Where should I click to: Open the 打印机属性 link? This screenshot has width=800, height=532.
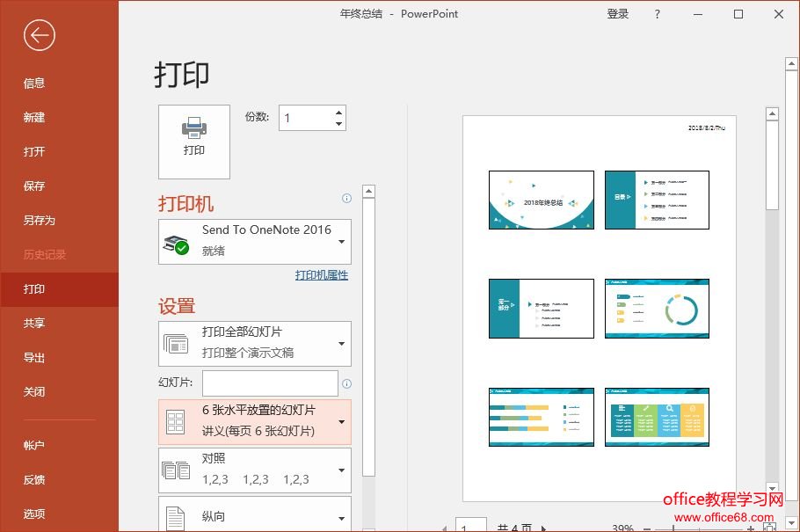pos(321,275)
